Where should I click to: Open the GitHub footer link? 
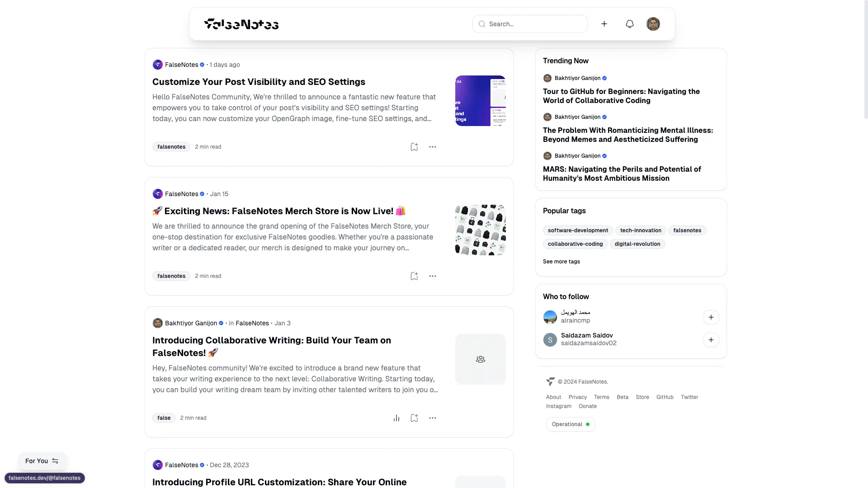tap(665, 397)
